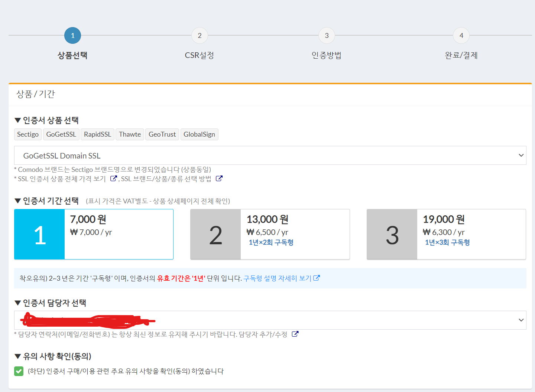Choose the Sectigo brand filter
Screen dimensions: 535x392
click(28, 134)
